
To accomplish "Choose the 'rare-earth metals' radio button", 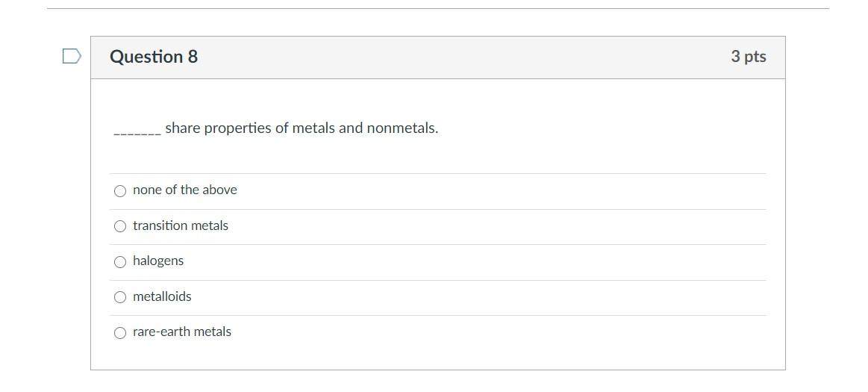I will click(120, 332).
